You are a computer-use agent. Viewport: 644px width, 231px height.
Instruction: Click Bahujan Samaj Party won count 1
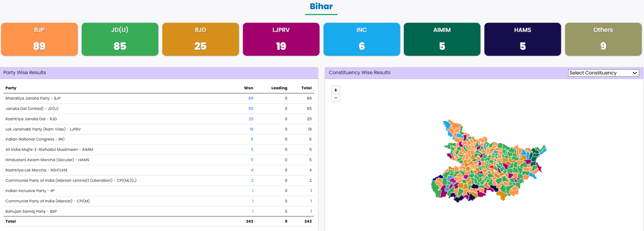coord(252,212)
